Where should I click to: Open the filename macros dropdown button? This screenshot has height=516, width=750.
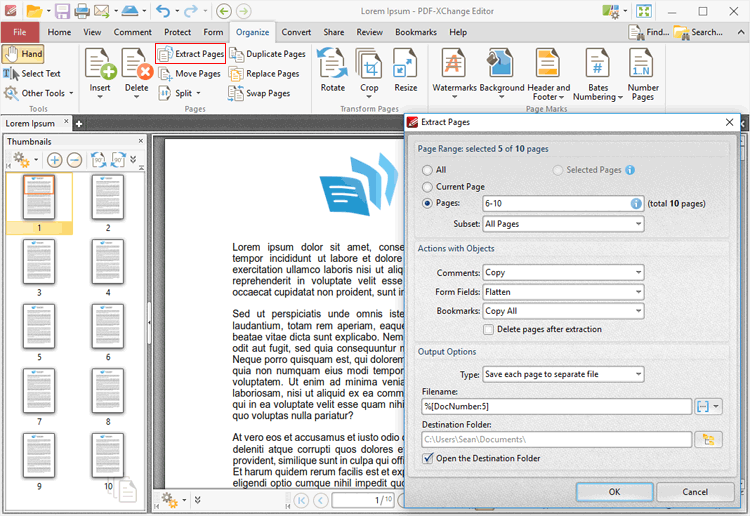(708, 406)
